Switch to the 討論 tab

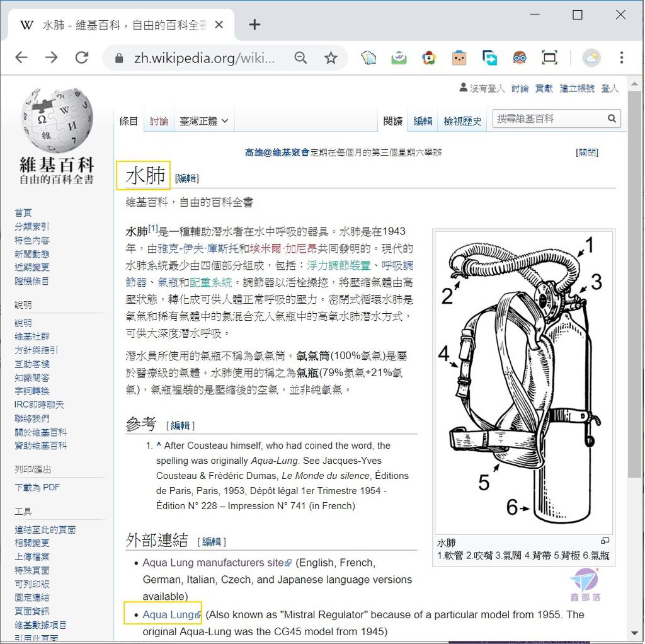pyautogui.click(x=159, y=121)
